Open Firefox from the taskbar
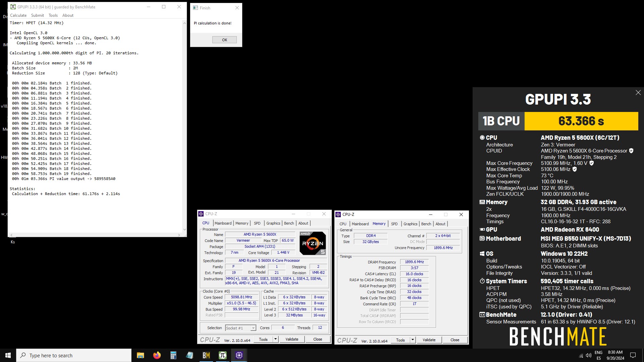Screen dimensions: 644x362 pos(157,355)
